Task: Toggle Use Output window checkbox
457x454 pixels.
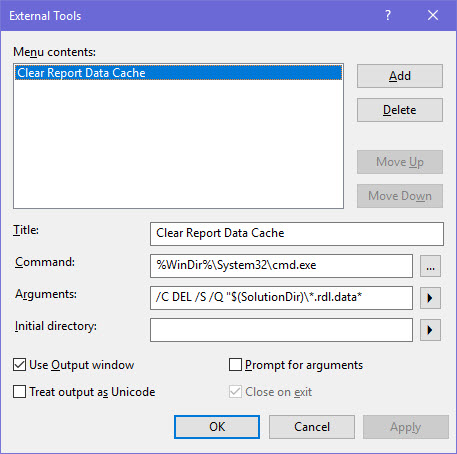Action: [19, 365]
